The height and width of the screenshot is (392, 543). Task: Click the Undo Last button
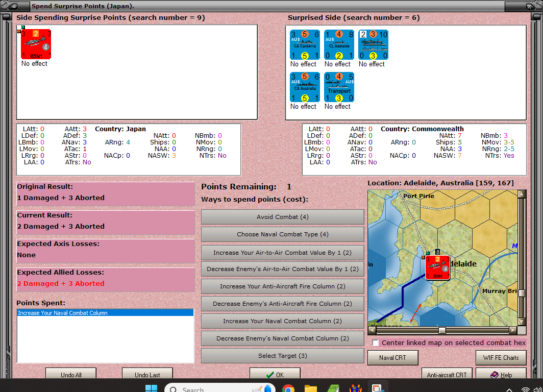pos(147,374)
